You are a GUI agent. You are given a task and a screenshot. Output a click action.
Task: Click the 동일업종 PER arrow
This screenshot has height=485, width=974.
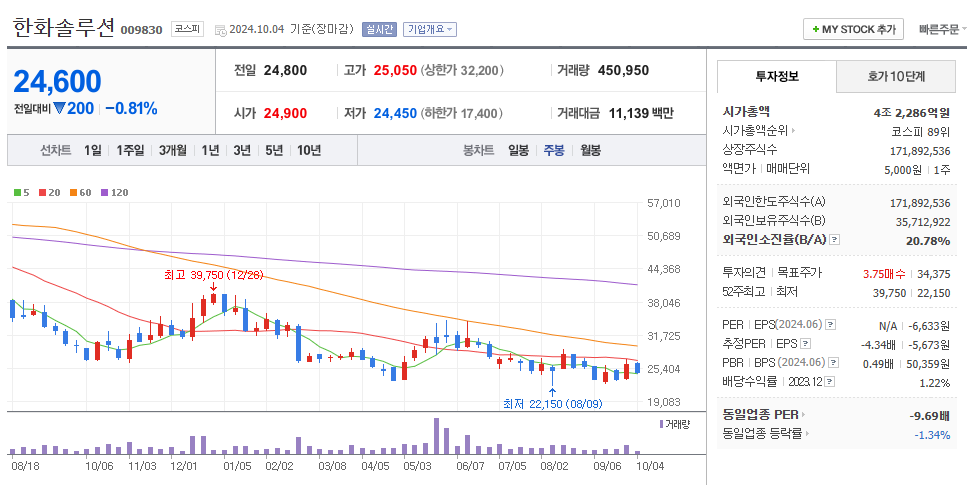[803, 415]
